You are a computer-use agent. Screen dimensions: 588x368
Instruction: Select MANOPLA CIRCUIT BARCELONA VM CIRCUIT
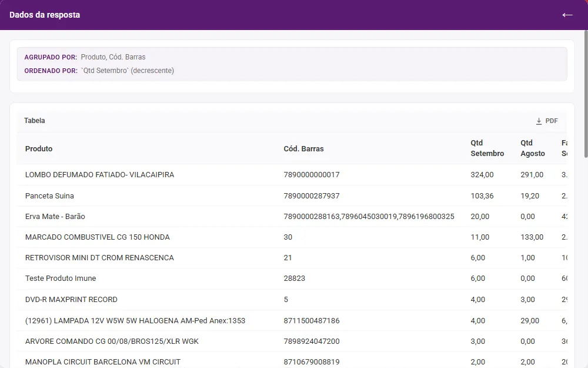(x=103, y=362)
